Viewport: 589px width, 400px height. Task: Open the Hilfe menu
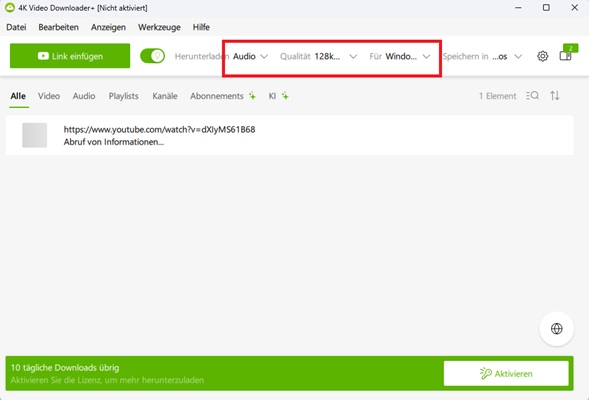tap(201, 27)
